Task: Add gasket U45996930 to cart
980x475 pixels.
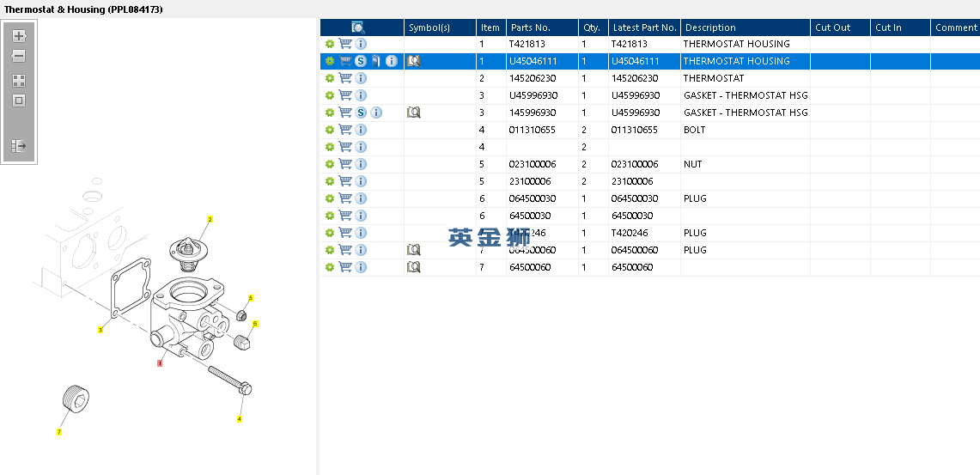Action: tap(345, 95)
